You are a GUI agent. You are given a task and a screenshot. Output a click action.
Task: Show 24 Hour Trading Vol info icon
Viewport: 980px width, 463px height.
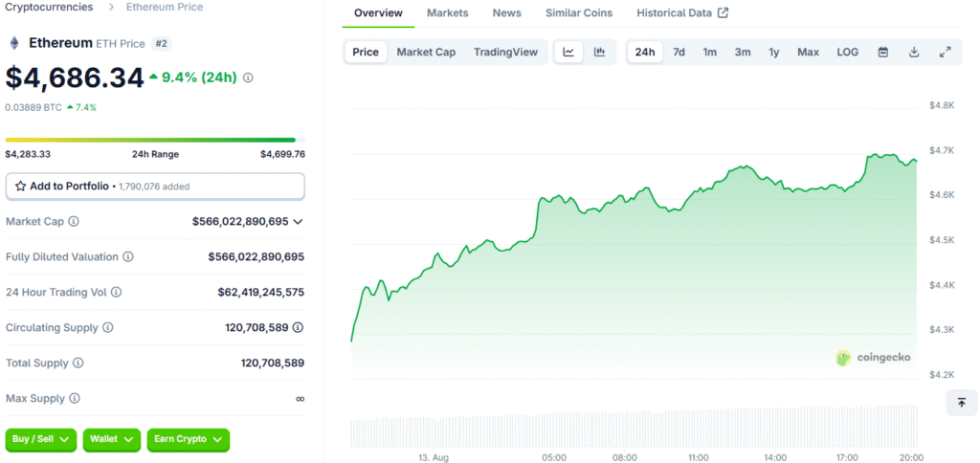coord(116,292)
